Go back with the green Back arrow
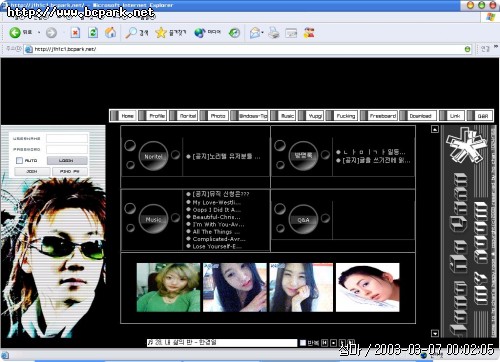500x362 pixels. (15, 32)
